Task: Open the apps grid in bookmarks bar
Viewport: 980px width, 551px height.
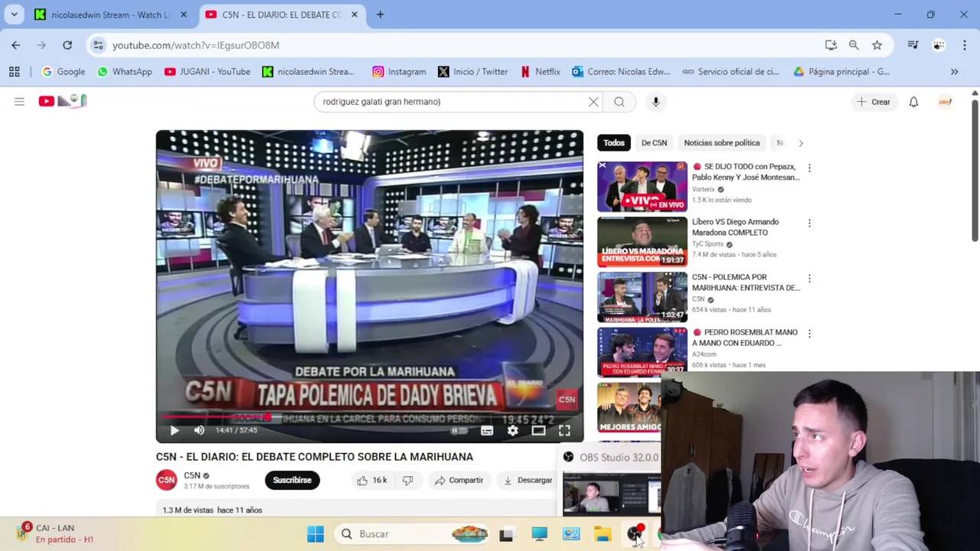Action: [14, 71]
